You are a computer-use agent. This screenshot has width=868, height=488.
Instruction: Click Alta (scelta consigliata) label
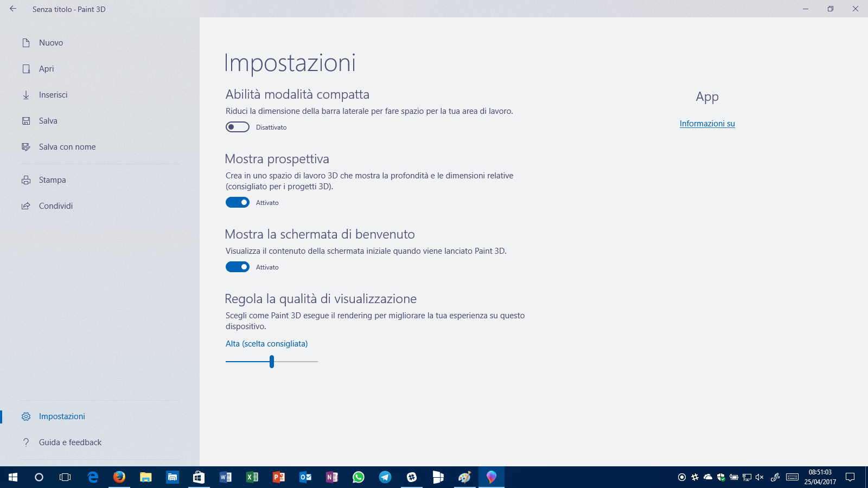click(266, 344)
